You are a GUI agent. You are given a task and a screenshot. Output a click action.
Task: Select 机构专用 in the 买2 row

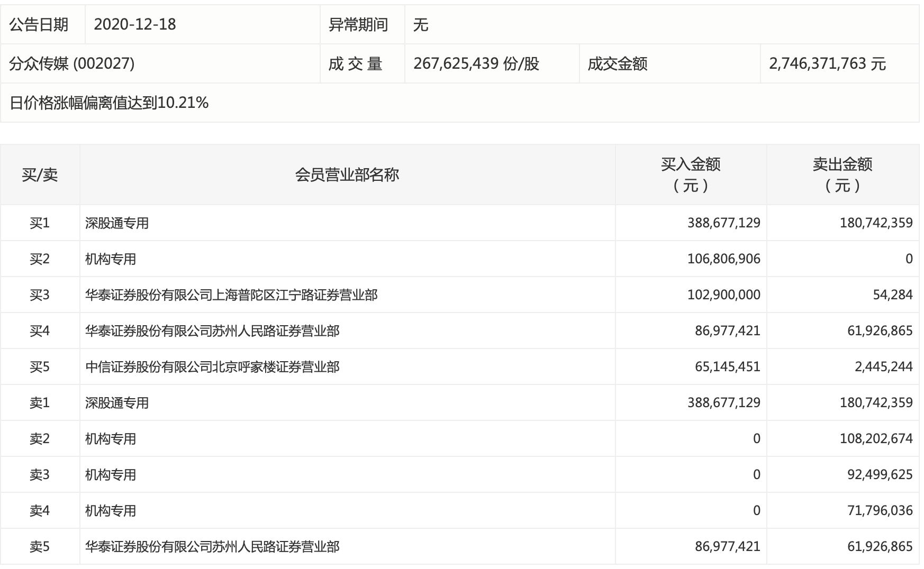click(x=111, y=259)
